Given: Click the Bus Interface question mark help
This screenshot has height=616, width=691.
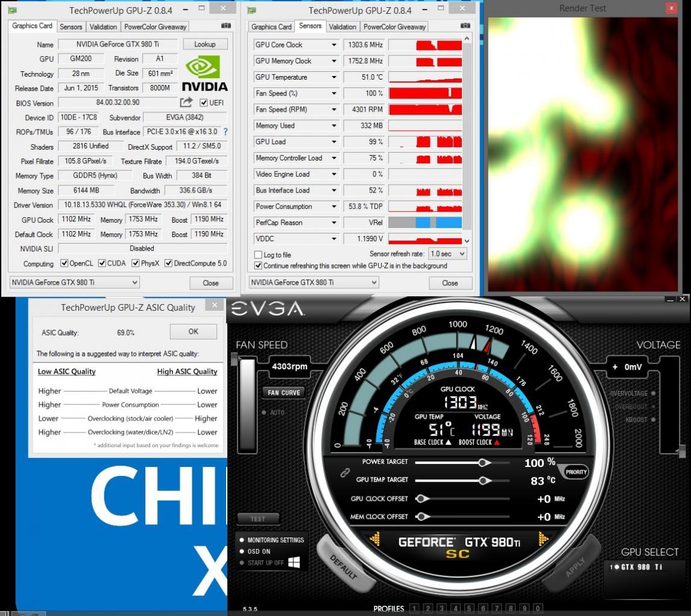Looking at the screenshot, I should (226, 132).
